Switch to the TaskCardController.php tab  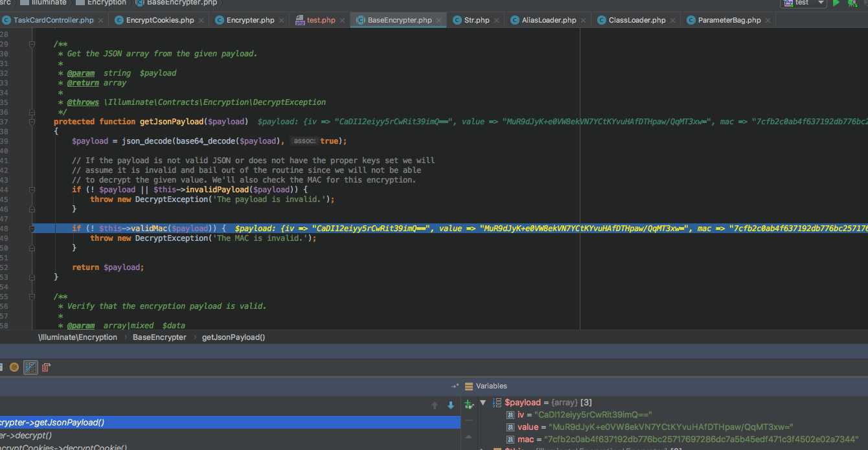tap(53, 20)
